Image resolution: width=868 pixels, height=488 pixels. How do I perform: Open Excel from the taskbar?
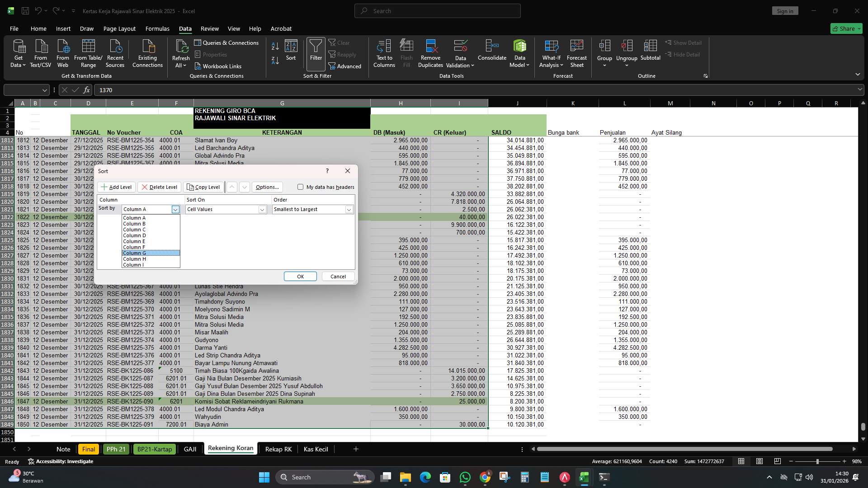point(585,477)
